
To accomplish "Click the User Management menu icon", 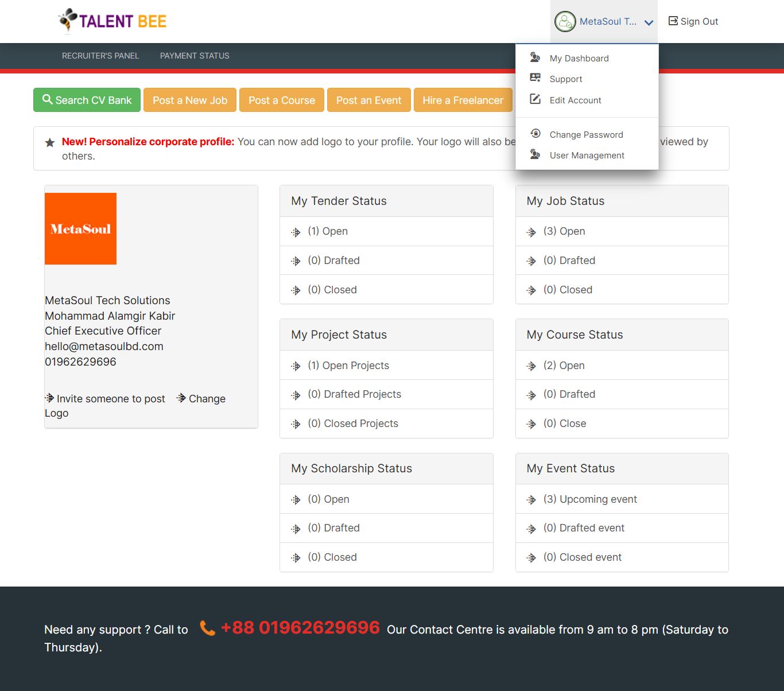I will [x=535, y=154].
